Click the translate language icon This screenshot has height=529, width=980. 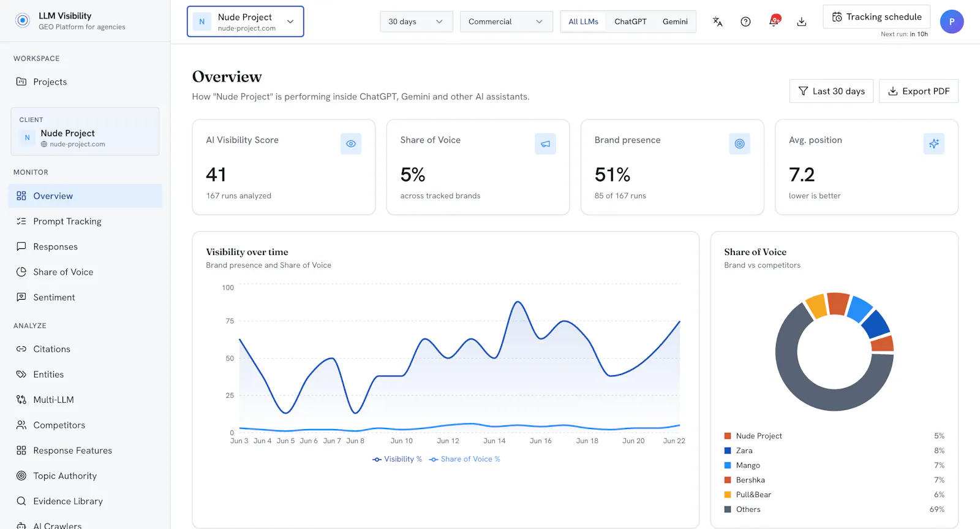(718, 21)
